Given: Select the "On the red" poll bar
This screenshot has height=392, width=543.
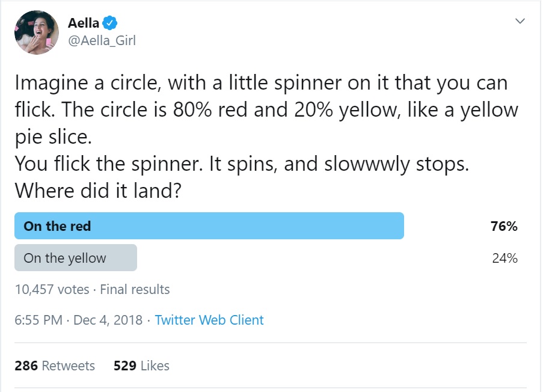Looking at the screenshot, I should [209, 226].
